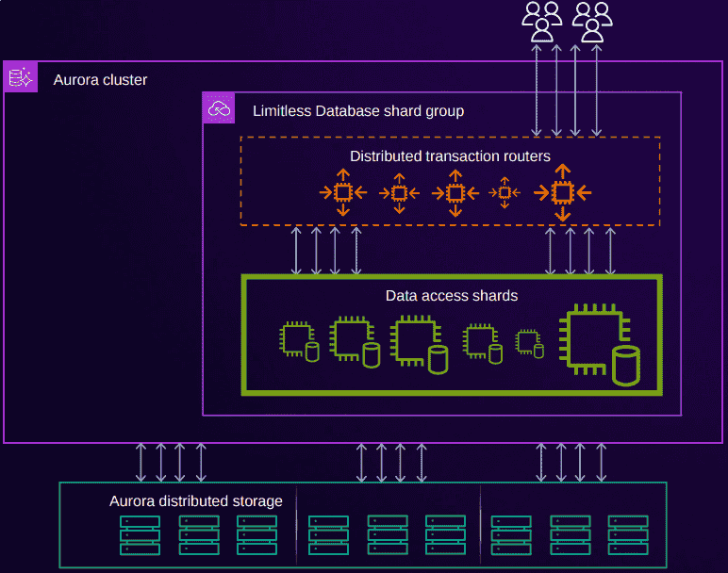The width and height of the screenshot is (728, 573).
Task: Click the "Limitless Database shard group" label
Action: click(x=358, y=111)
